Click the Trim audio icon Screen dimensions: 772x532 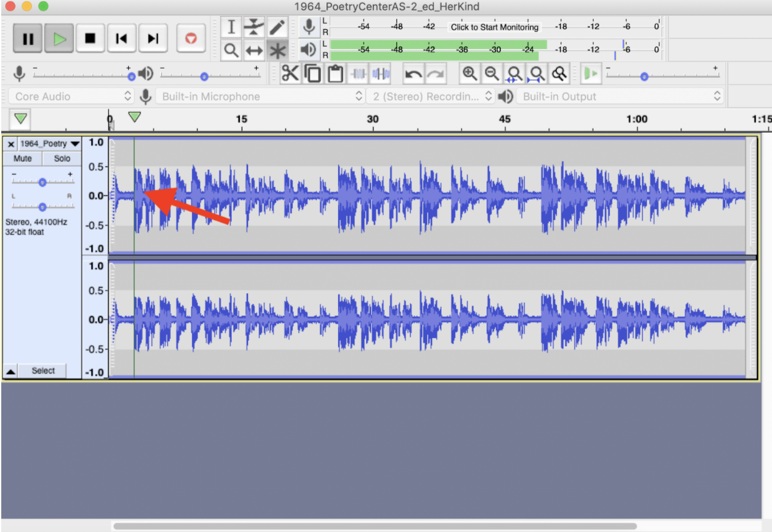(358, 74)
